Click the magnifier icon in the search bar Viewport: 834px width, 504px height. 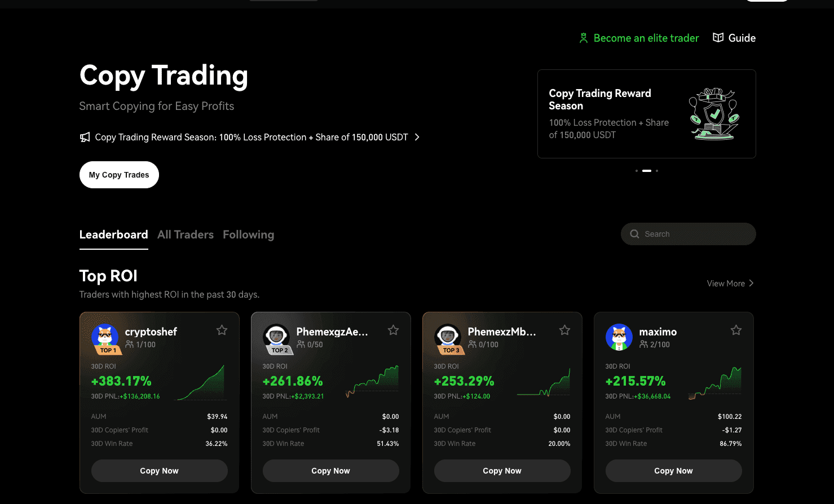pos(634,233)
